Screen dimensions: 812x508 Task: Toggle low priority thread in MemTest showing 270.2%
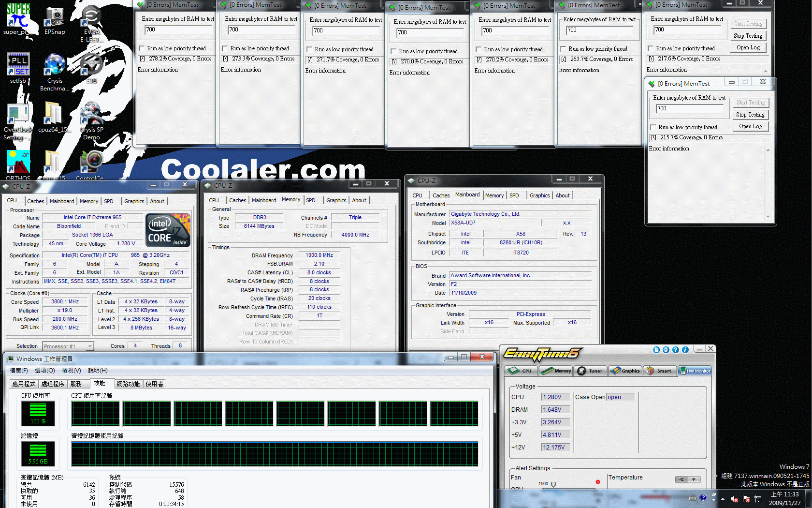click(479, 49)
